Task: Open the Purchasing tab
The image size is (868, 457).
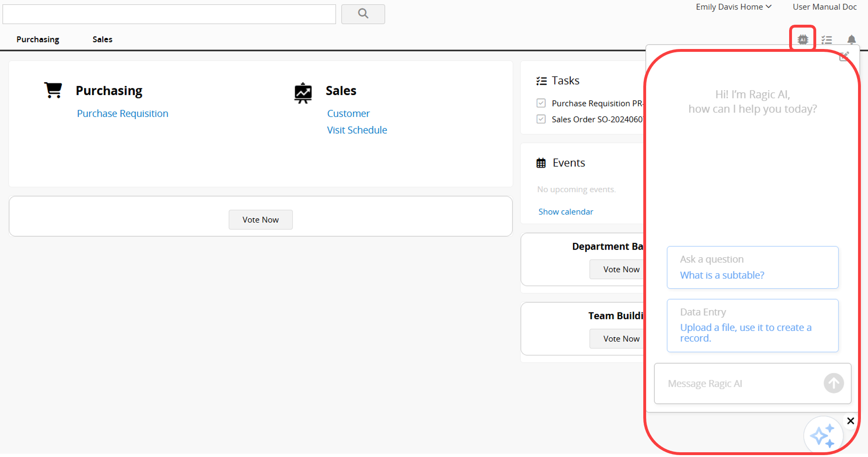Action: coord(38,39)
